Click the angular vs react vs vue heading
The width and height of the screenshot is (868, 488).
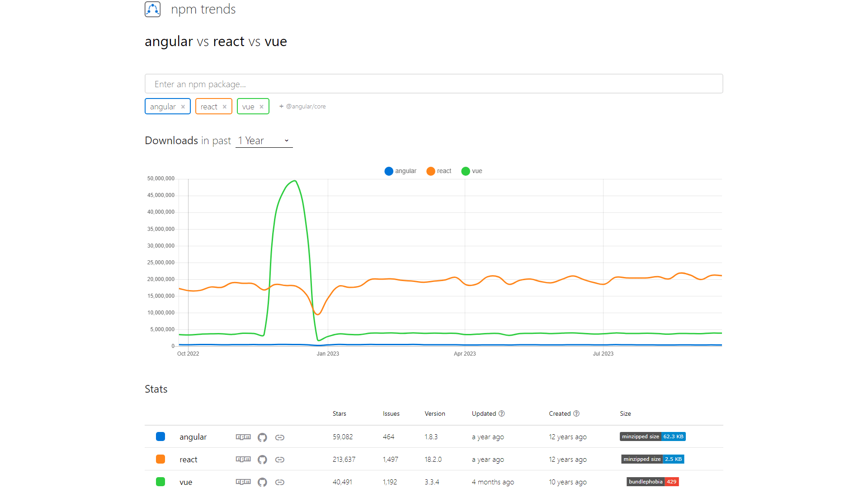point(216,41)
